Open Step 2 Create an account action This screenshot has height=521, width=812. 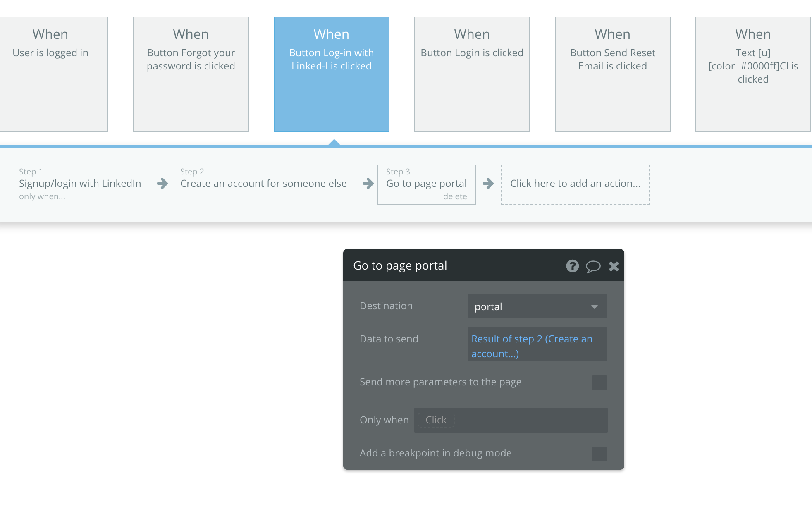tap(263, 183)
